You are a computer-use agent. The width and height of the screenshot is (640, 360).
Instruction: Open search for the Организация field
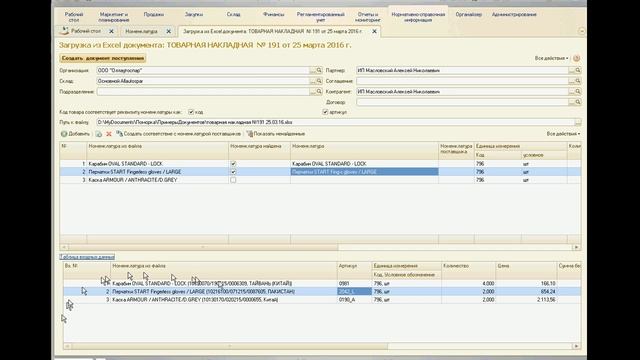click(319, 70)
